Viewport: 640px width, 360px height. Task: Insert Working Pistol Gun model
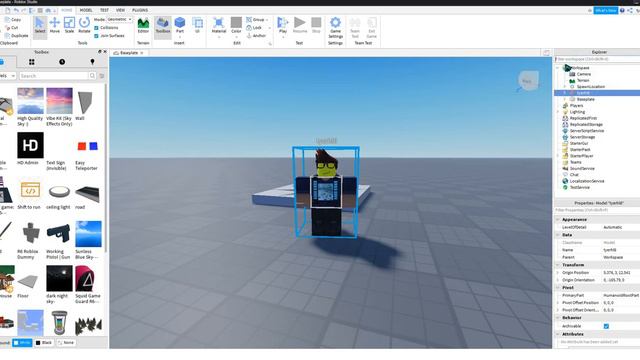58,241
